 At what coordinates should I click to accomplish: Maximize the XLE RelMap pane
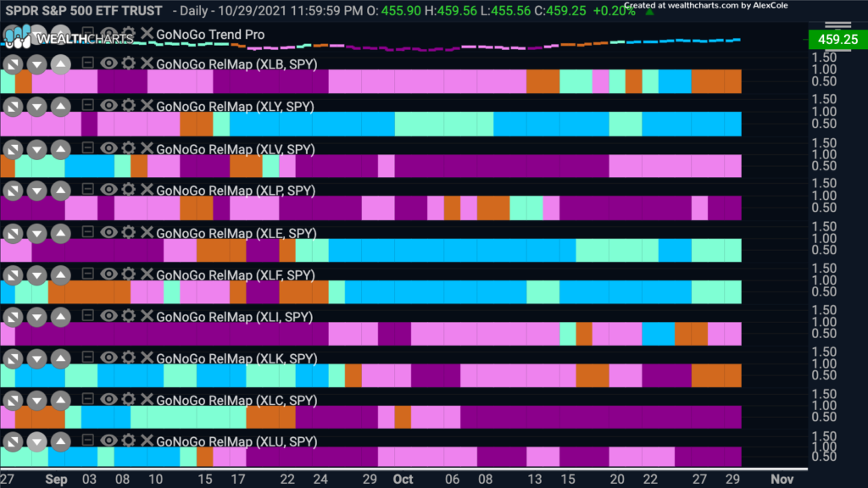coord(13,234)
